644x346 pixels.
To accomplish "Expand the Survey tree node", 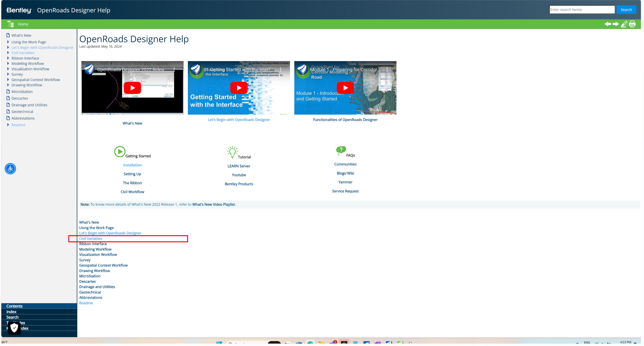I will click(8, 74).
